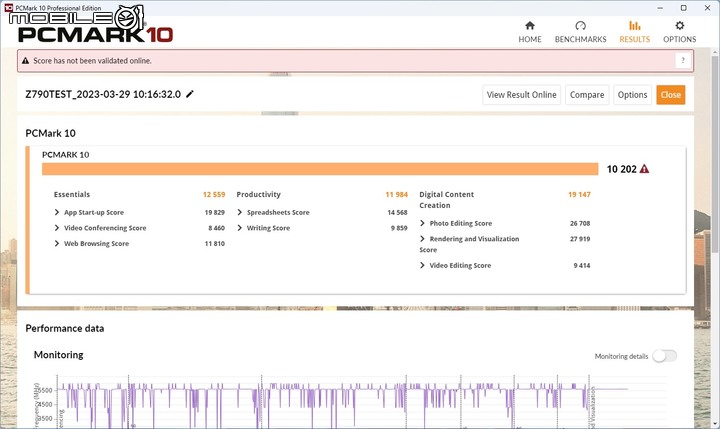The height and width of the screenshot is (429, 720).
Task: Click PCMark 10 app icon in title bar
Action: coord(8,8)
